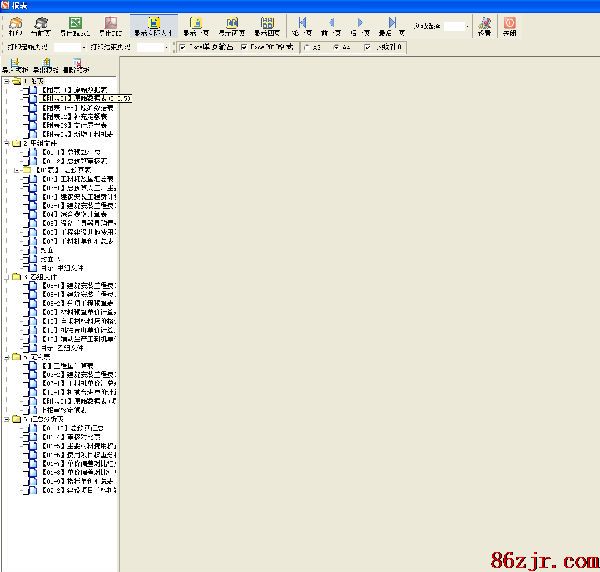The width and height of the screenshot is (600, 572).
Task: Click the Print icon in the toolbar
Action: [15, 24]
